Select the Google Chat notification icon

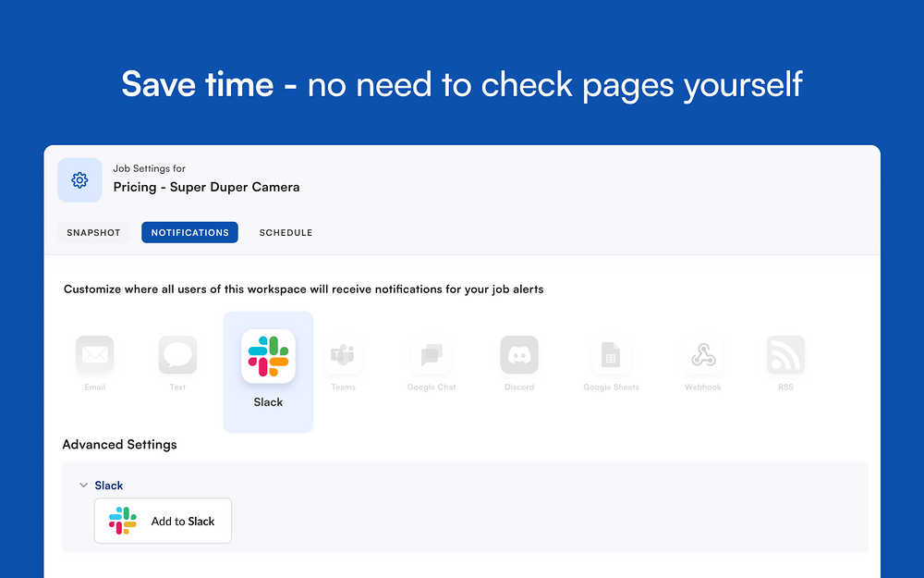coord(432,355)
